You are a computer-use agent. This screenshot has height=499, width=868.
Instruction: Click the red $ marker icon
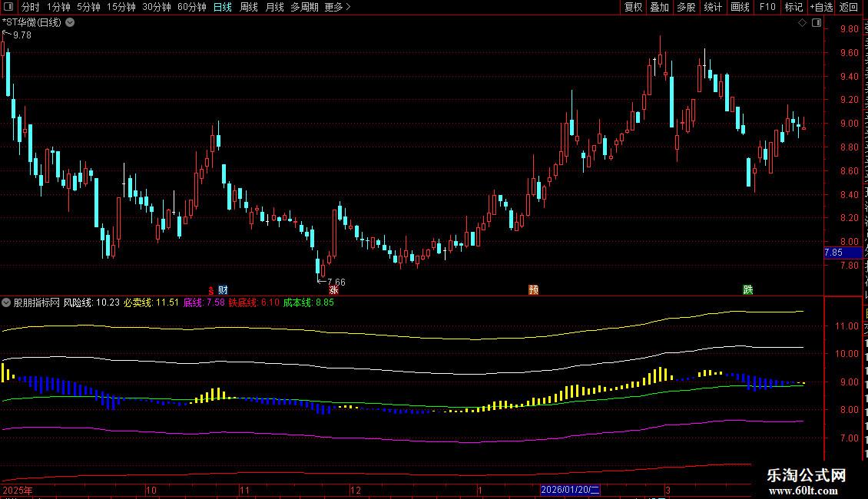(211, 290)
